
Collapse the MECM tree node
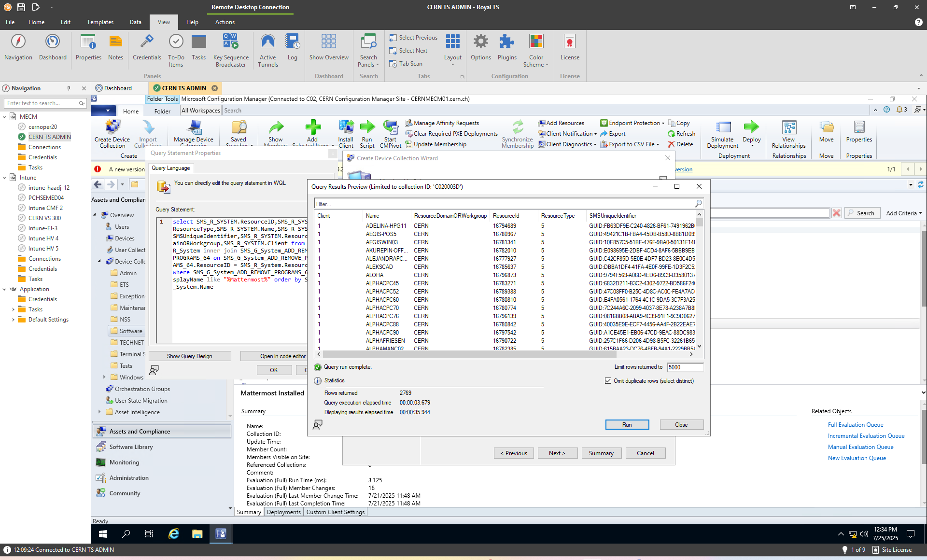point(5,117)
